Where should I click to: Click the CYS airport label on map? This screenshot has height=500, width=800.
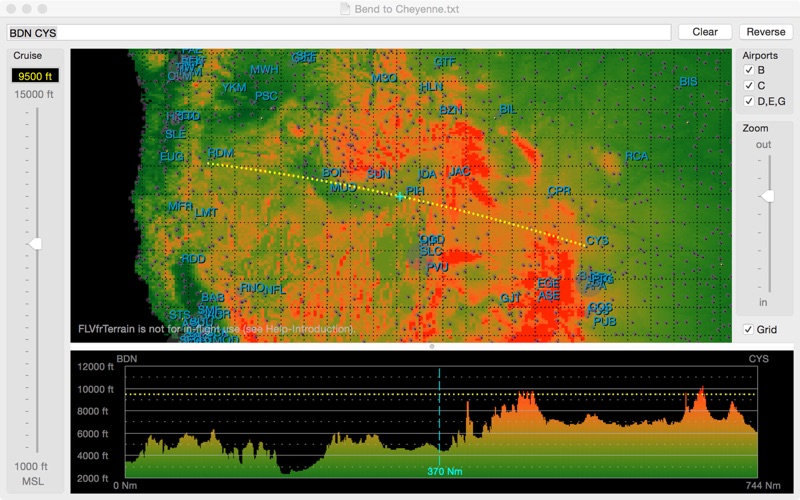tap(597, 240)
